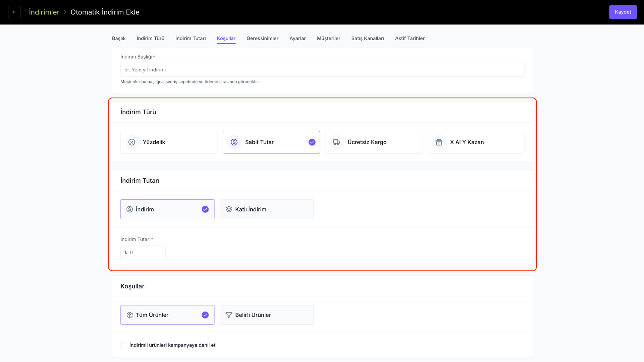Open the Aktif Tarihler tab

tap(410, 38)
